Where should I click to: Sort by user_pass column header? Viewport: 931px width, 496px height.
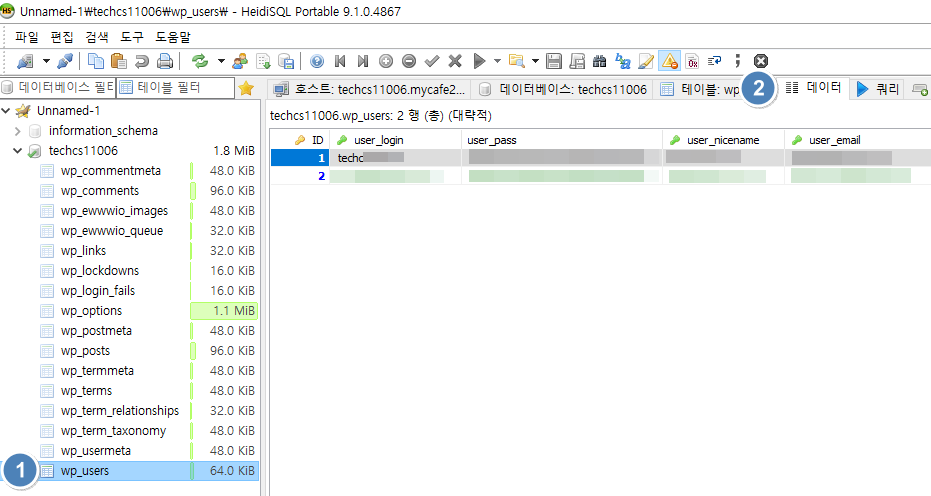click(562, 140)
